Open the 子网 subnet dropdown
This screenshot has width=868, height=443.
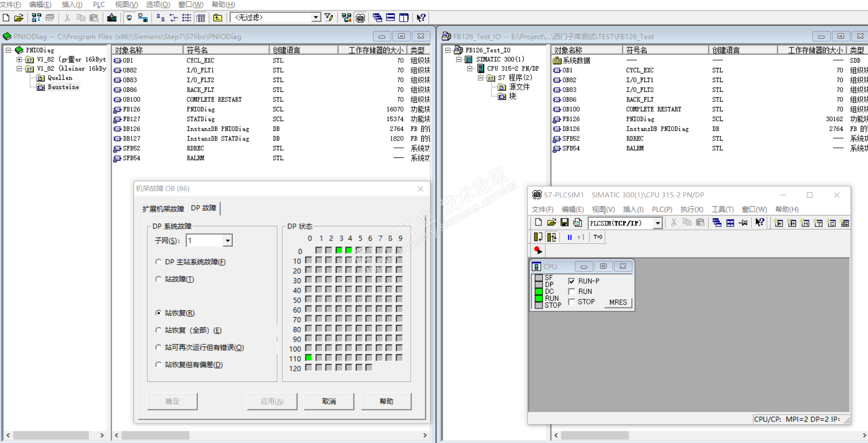(x=227, y=241)
